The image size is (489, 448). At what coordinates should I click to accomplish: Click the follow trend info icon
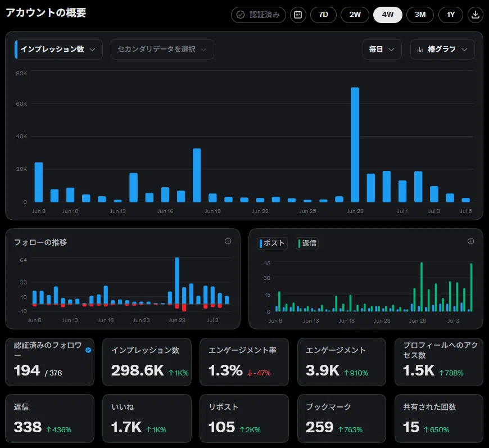(x=228, y=241)
